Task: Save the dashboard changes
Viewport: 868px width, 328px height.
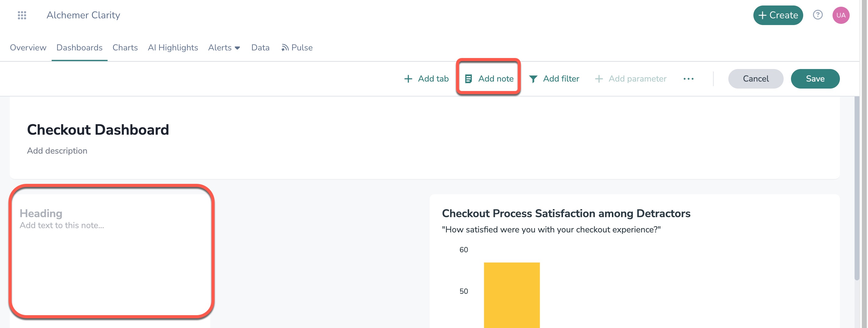Action: pyautogui.click(x=815, y=79)
